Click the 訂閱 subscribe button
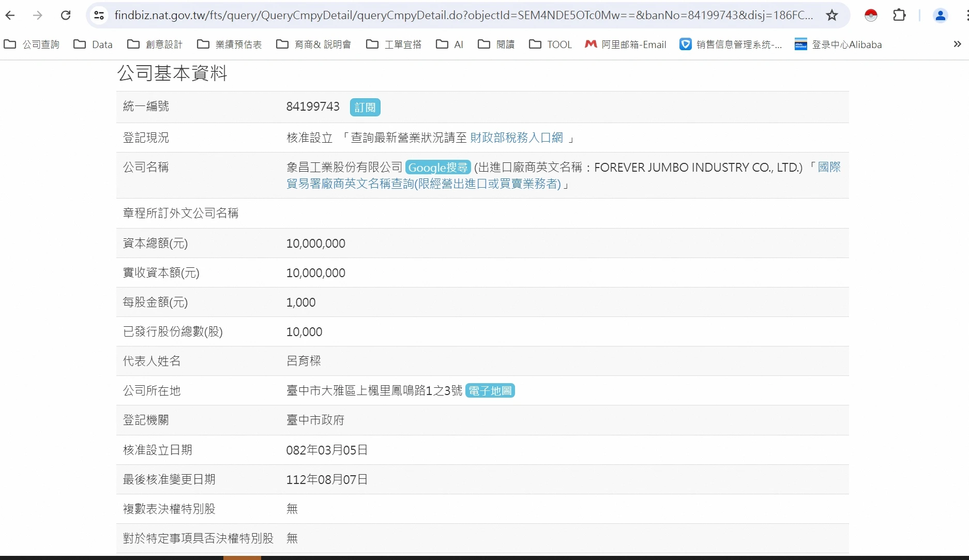Image resolution: width=969 pixels, height=560 pixels. click(x=365, y=107)
